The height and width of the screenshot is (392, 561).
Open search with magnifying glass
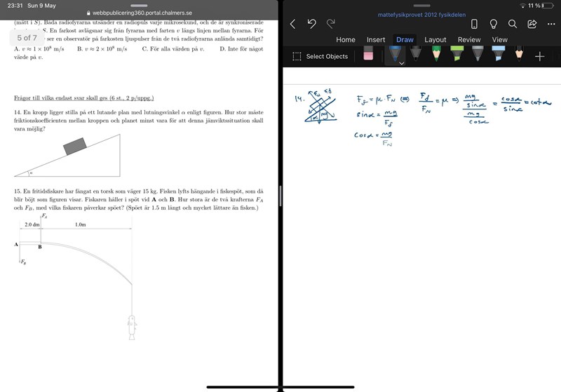click(513, 24)
